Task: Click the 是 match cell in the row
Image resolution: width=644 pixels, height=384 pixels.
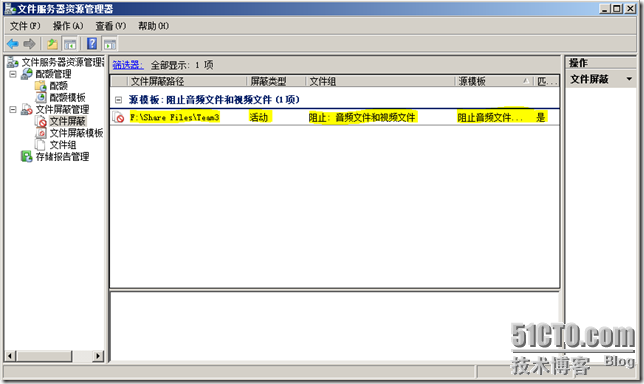Action: [x=540, y=117]
